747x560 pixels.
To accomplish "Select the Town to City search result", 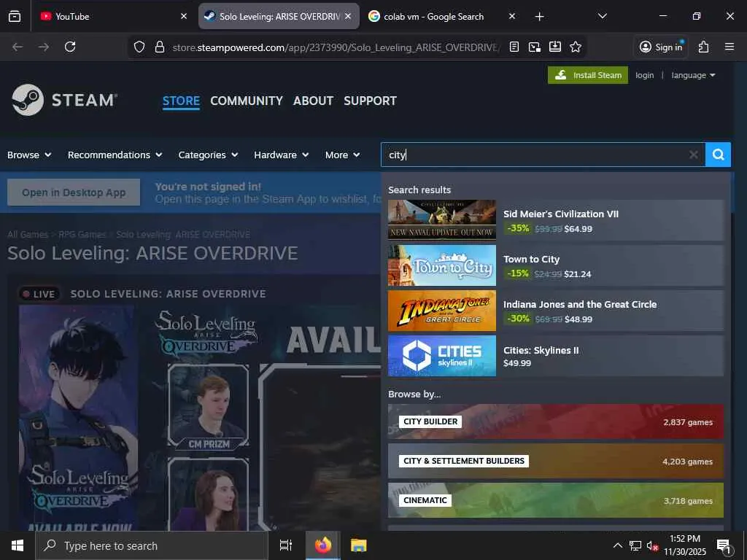I will click(x=555, y=265).
